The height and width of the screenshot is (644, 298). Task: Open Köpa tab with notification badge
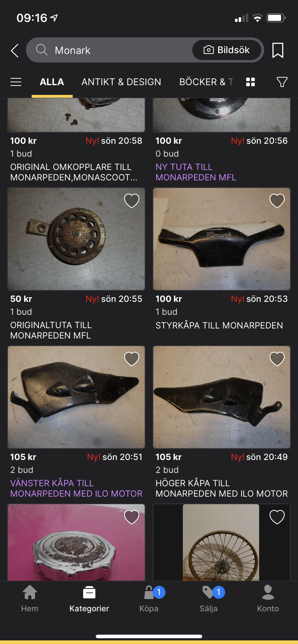coord(149,599)
